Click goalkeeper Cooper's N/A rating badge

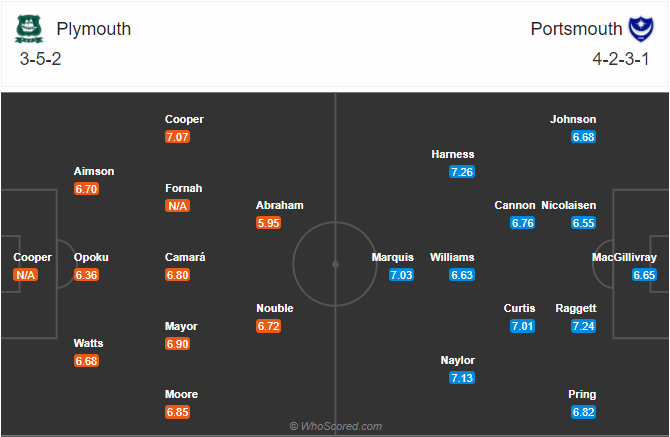(x=25, y=275)
